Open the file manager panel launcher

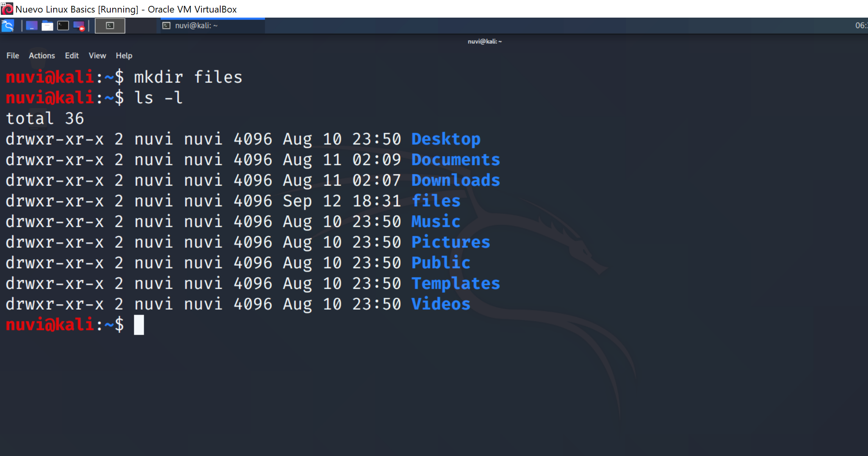pos(47,26)
